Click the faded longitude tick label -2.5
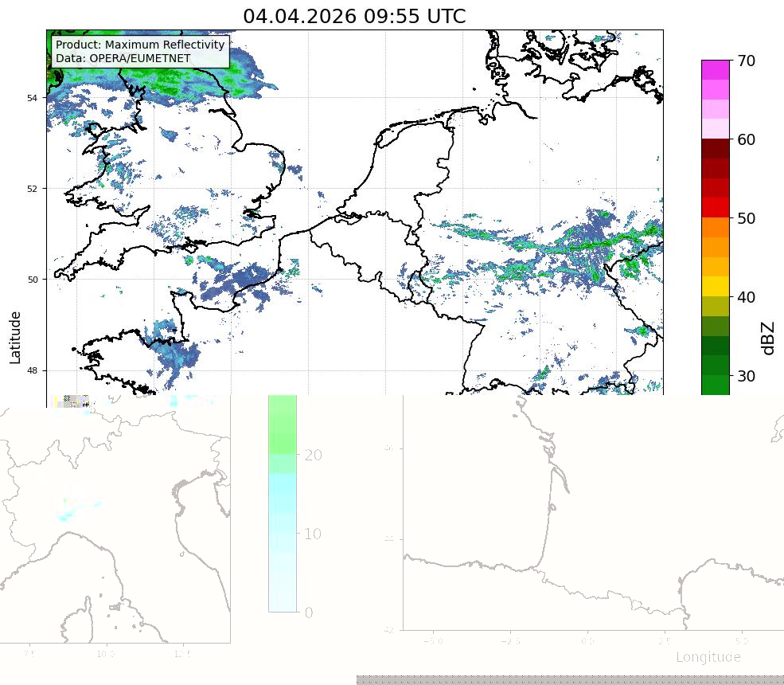This screenshot has width=784, height=685. (510, 641)
